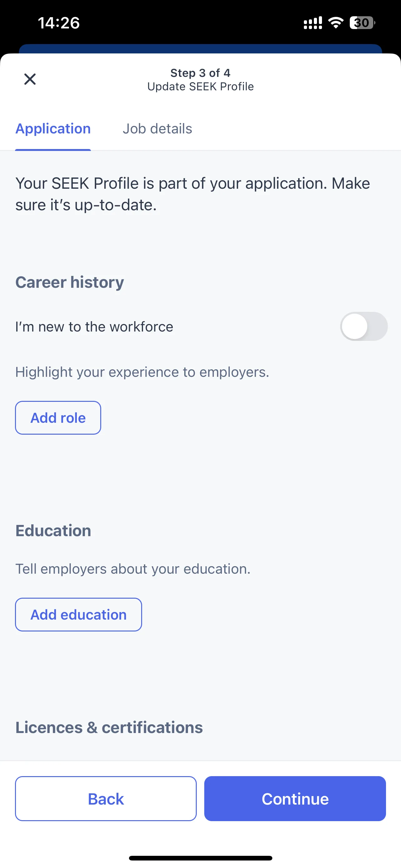Tap the battery indicator icon
Screen dimensions: 401x868
(x=362, y=22)
